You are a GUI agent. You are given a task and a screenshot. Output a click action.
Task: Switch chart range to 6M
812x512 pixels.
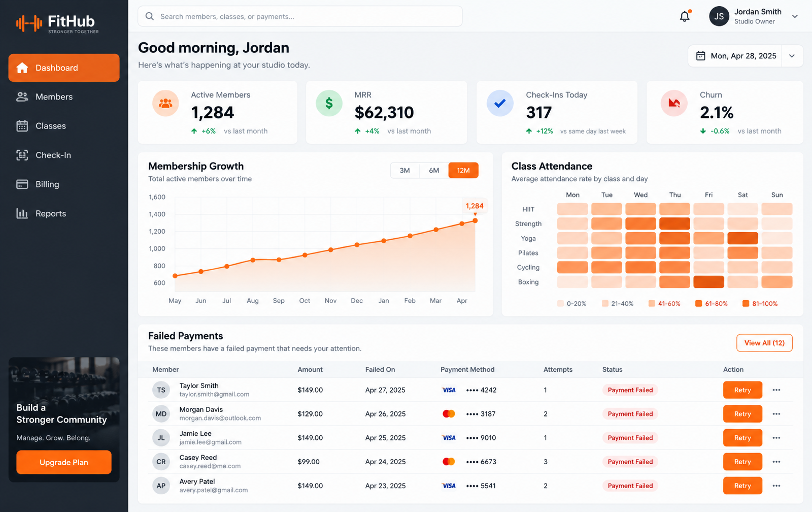[x=434, y=170]
